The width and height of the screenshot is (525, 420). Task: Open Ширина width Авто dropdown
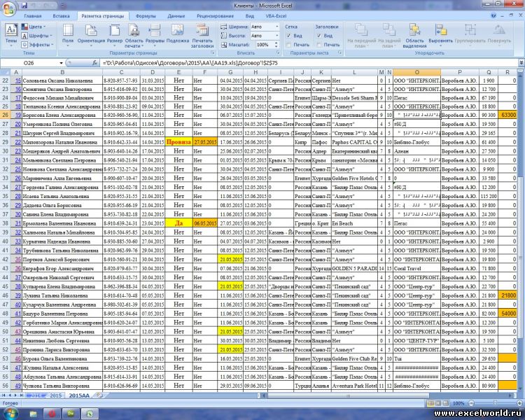[x=277, y=27]
